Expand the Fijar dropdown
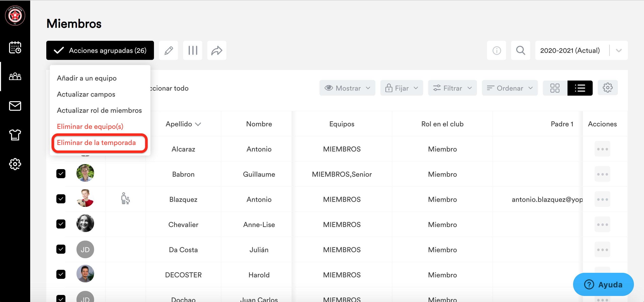Image resolution: width=644 pixels, height=302 pixels. 402,88
